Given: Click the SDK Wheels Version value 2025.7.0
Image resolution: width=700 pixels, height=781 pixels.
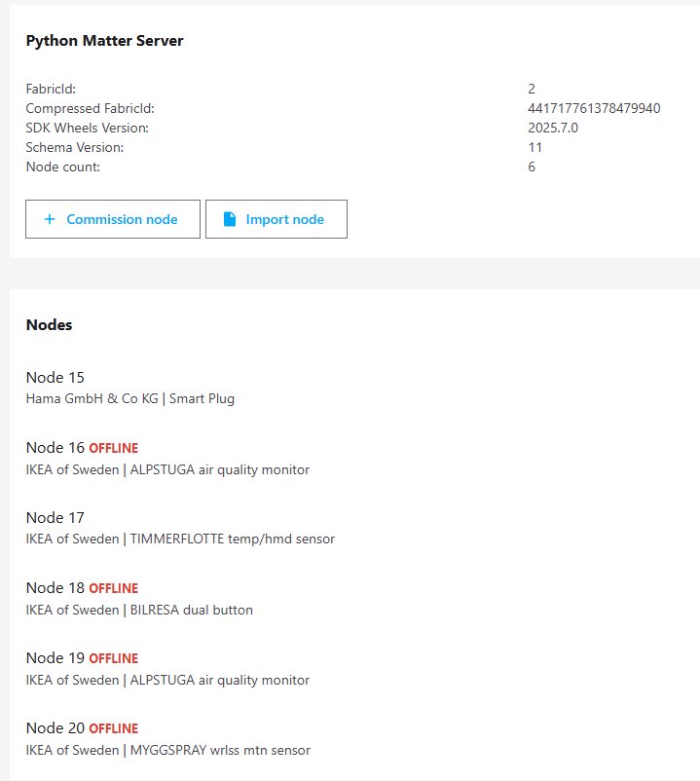Looking at the screenshot, I should [x=553, y=128].
